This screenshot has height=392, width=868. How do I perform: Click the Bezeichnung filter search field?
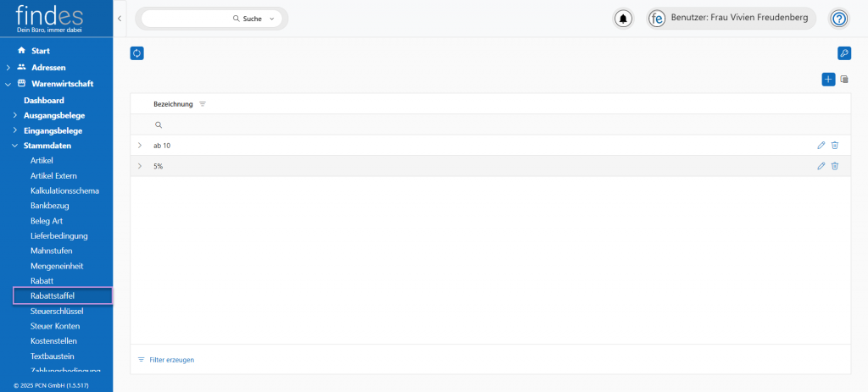click(x=339, y=124)
